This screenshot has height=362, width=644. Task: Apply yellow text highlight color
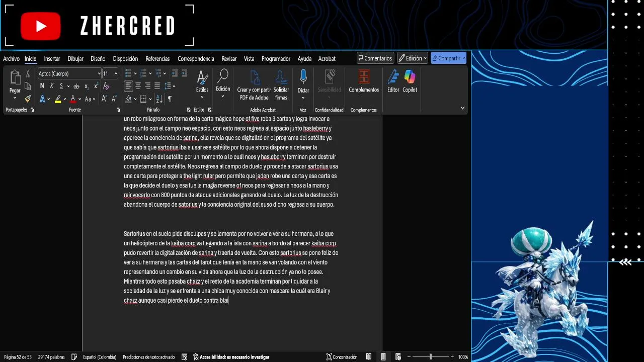58,99
